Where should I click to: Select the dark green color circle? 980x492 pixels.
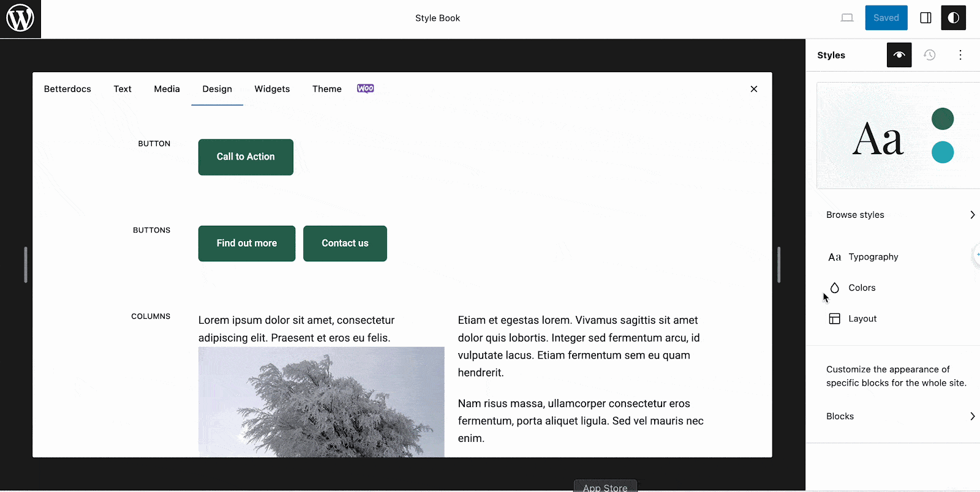click(943, 119)
